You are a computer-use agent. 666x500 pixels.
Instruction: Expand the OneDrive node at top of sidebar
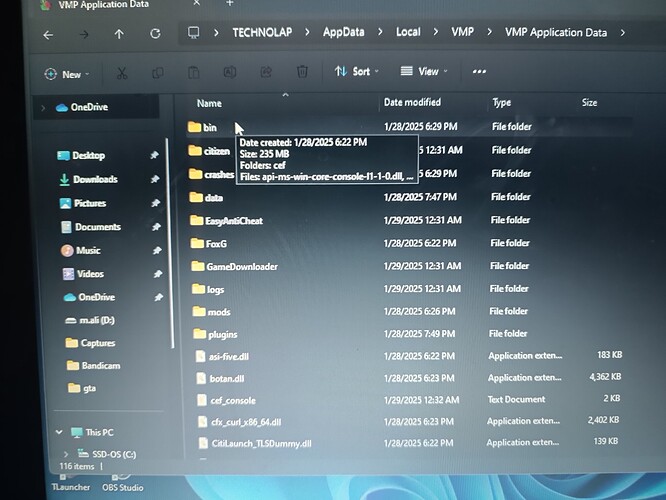[43, 107]
